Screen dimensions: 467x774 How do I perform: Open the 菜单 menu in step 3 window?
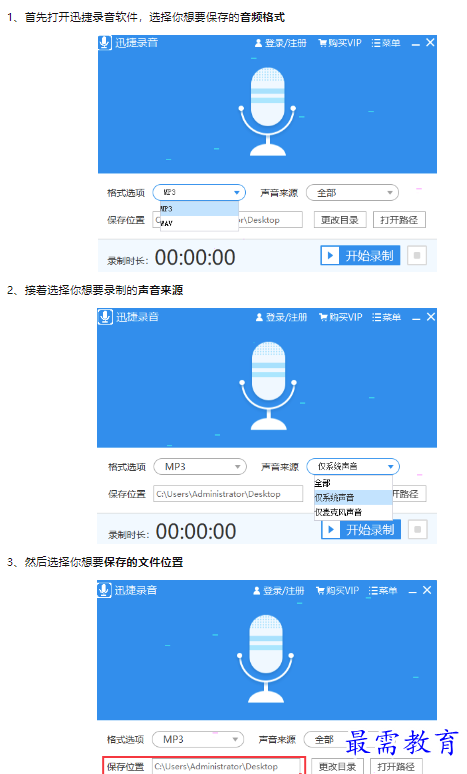(383, 590)
